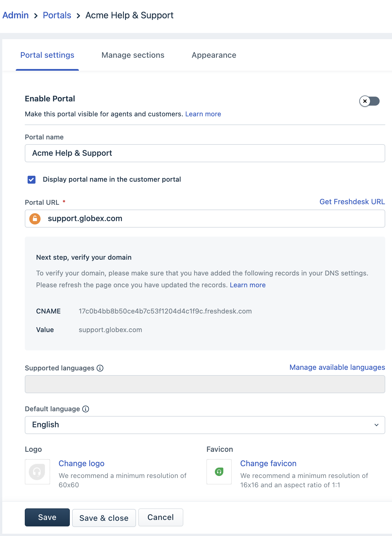The image size is (392, 536).
Task: Go to Portals in the breadcrumb
Action: [x=57, y=15]
